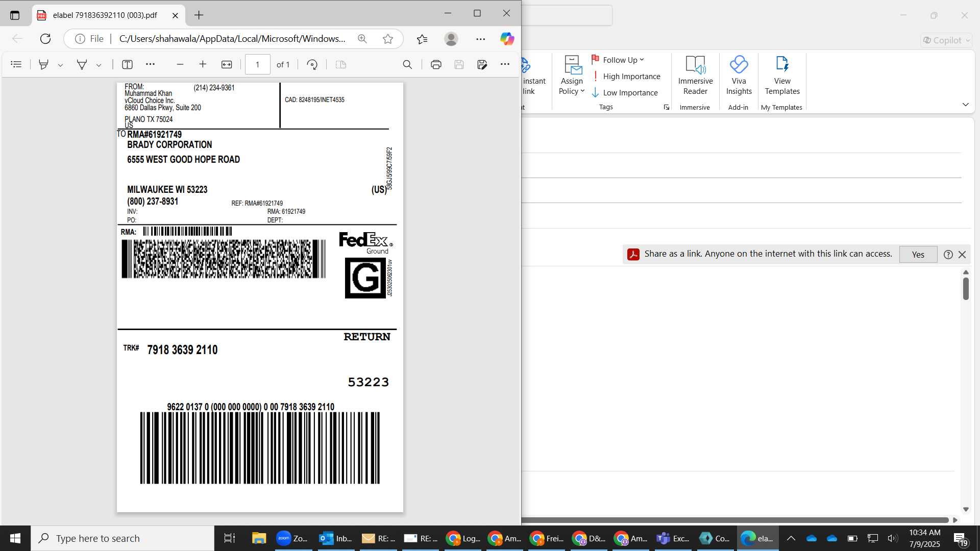Open the tab actions menu in Edge
The width and height of the screenshot is (980, 551).
pyautogui.click(x=15, y=15)
